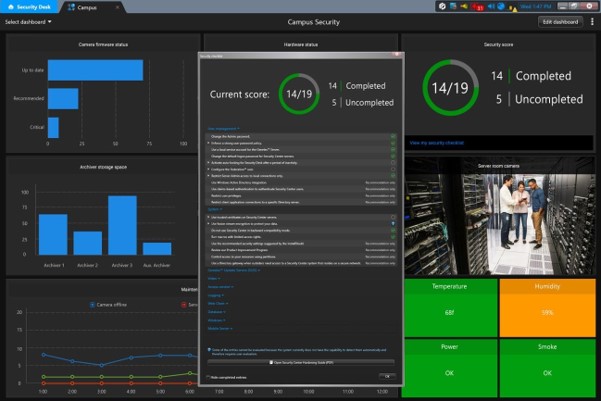The width and height of the screenshot is (601, 401).
Task: Click the Security Desk home icon tab
Action: point(29,6)
